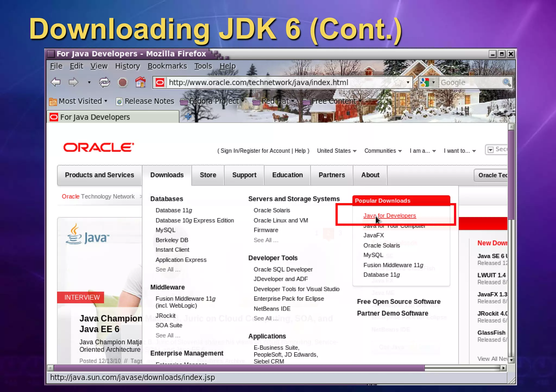Open the Edit menu

pos(76,66)
